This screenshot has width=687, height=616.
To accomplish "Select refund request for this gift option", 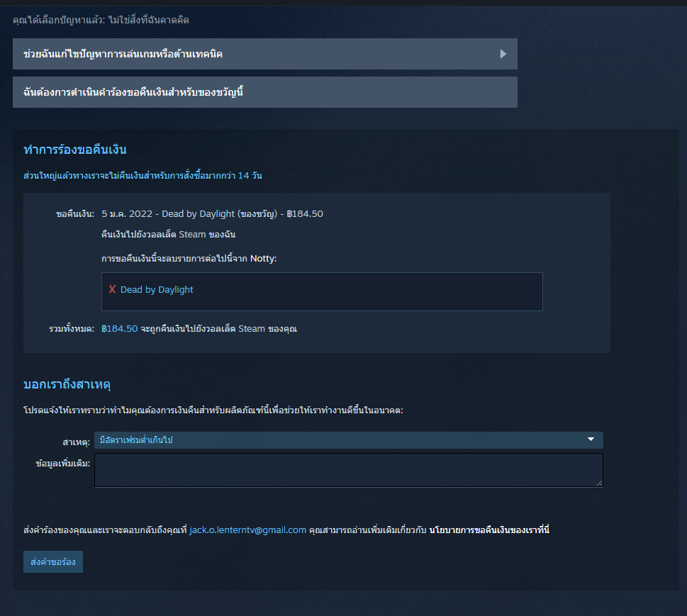I will 264,92.
